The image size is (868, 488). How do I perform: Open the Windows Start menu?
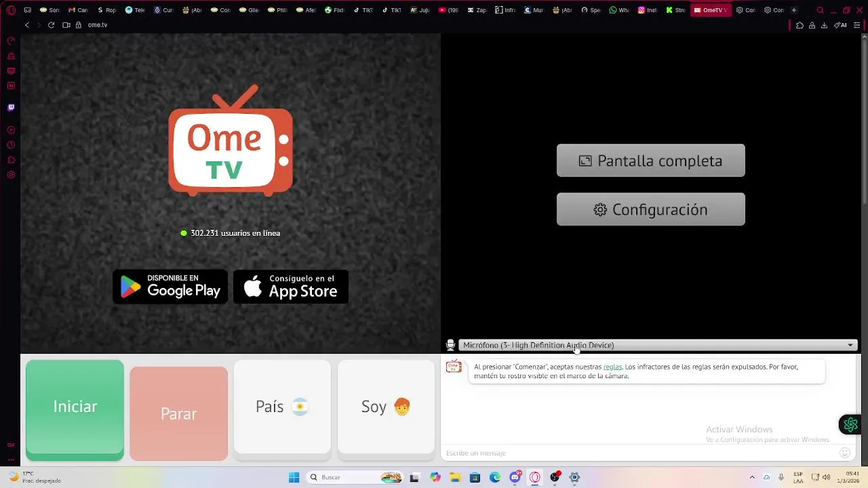(294, 478)
